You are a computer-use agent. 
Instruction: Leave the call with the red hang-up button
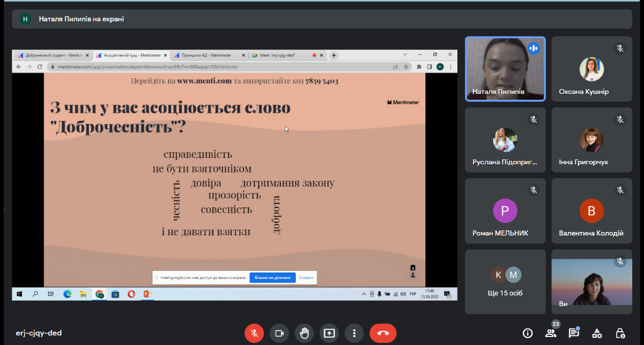click(x=383, y=333)
